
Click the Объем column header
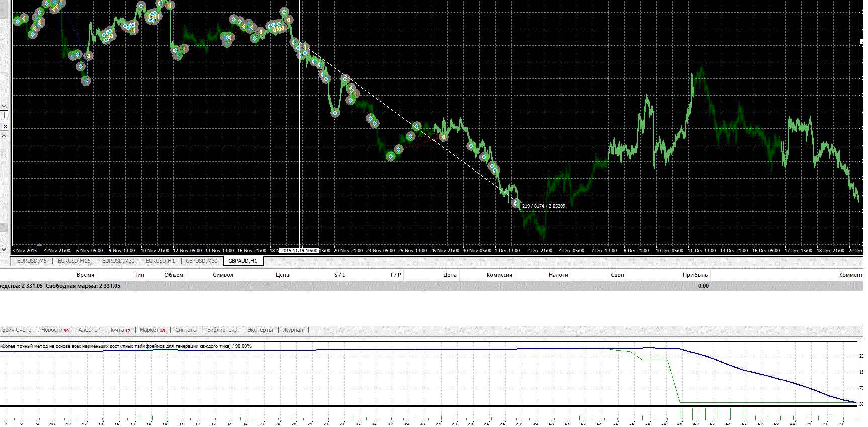pyautogui.click(x=173, y=275)
